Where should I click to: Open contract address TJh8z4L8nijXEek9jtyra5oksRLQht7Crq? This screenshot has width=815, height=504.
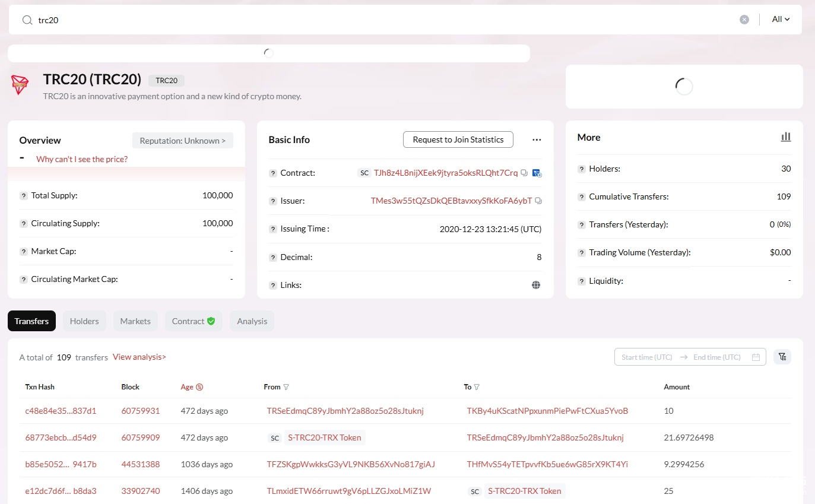[x=446, y=173]
